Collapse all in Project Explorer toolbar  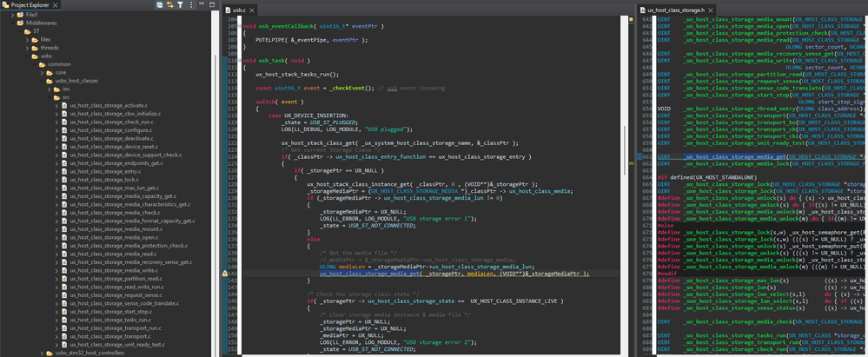[159, 5]
